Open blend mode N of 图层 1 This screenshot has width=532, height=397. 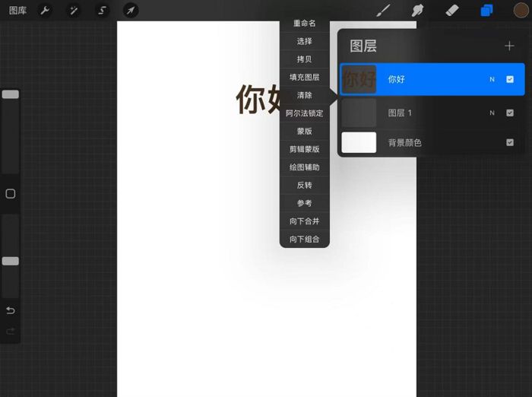[x=492, y=113]
